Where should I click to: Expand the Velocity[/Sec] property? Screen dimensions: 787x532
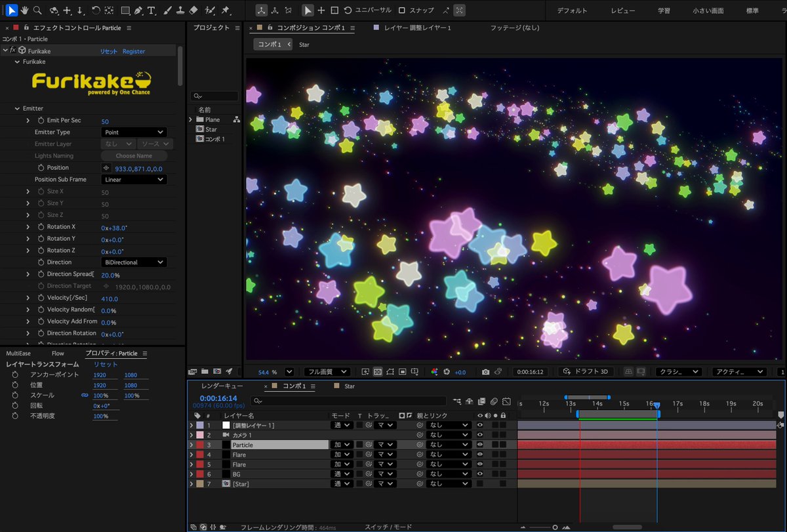28,298
